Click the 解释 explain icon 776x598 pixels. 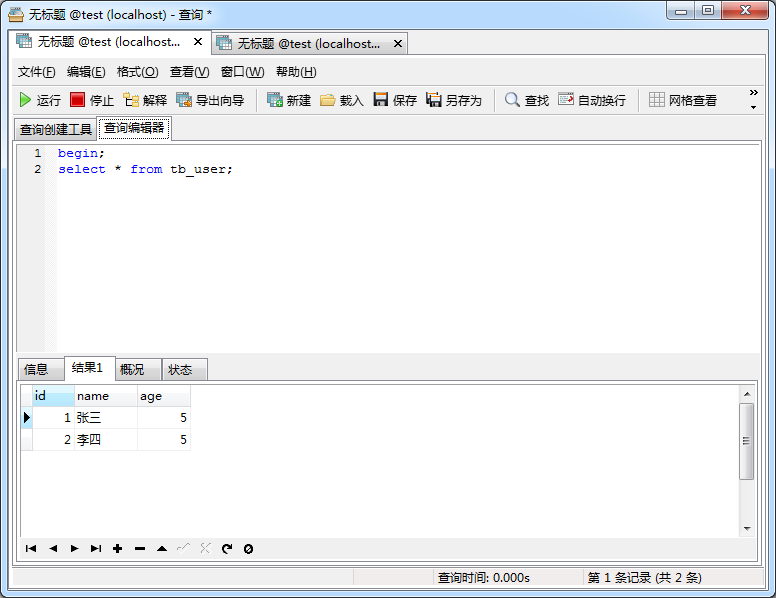[x=131, y=100]
